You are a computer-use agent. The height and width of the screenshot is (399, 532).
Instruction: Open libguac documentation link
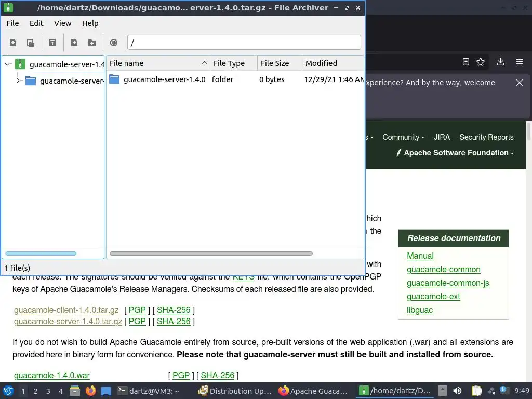coord(420,310)
